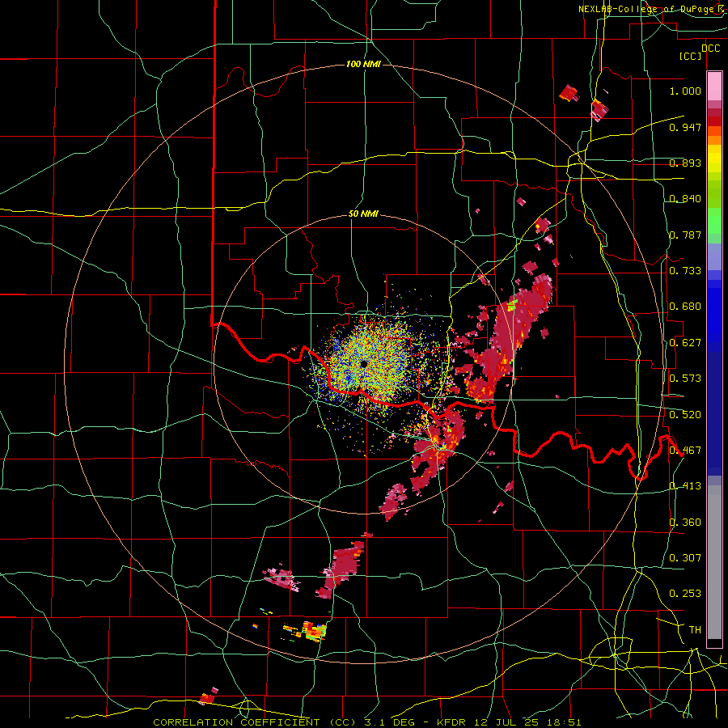Click the black radar site dot at the rings' center

[x=363, y=363]
